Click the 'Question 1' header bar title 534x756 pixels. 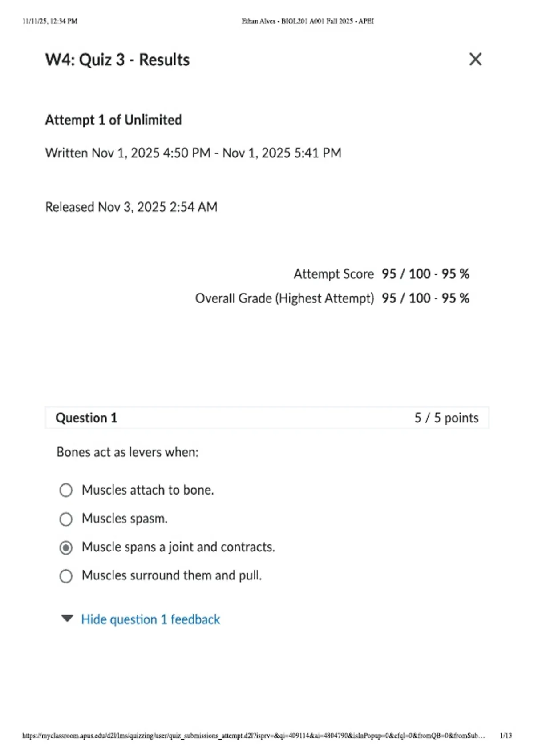pyautogui.click(x=86, y=418)
